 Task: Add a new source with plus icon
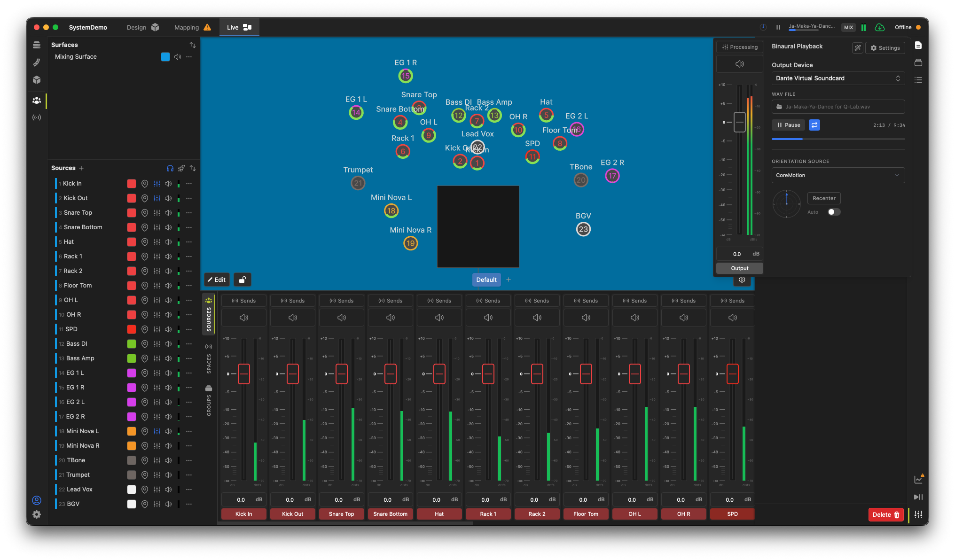point(81,168)
